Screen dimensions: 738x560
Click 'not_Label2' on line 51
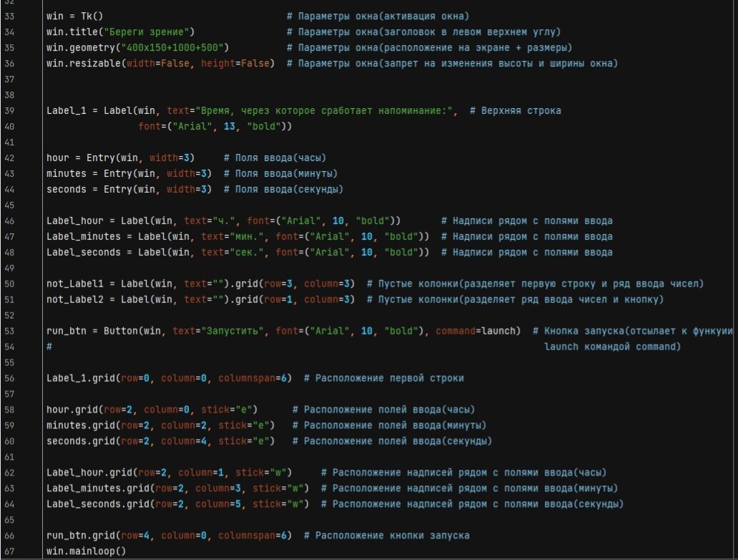[x=74, y=299]
